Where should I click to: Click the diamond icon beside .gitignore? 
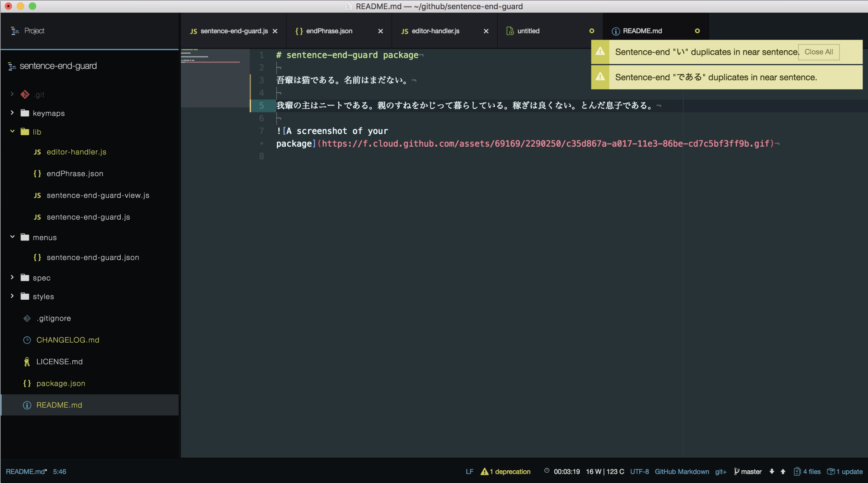[x=27, y=319]
